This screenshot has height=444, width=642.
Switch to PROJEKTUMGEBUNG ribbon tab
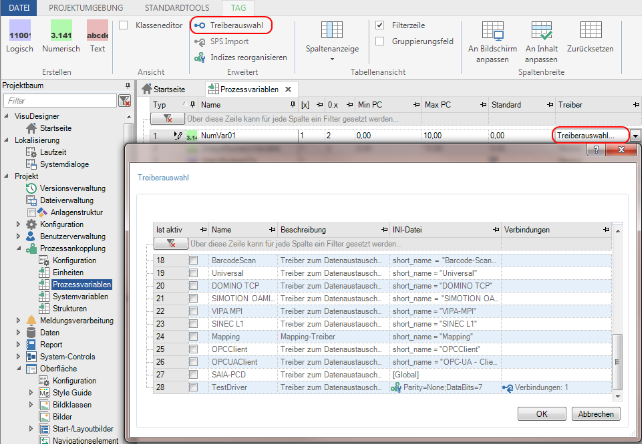click(x=86, y=8)
